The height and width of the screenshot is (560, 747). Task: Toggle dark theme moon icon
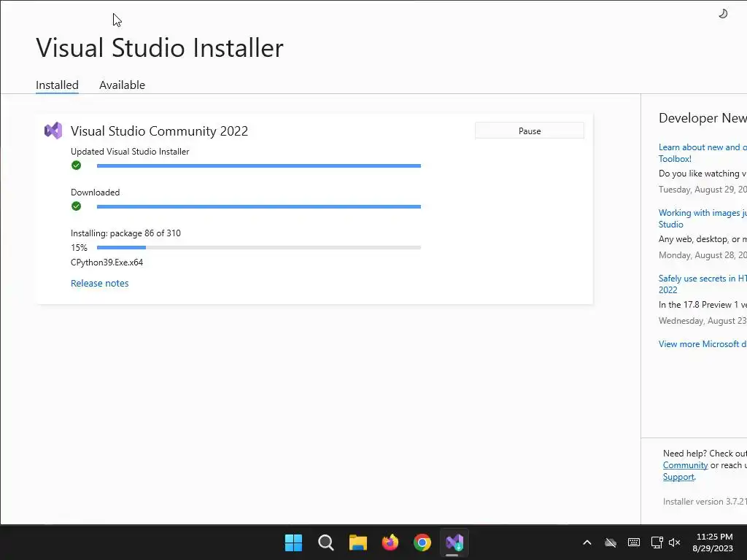pyautogui.click(x=723, y=14)
